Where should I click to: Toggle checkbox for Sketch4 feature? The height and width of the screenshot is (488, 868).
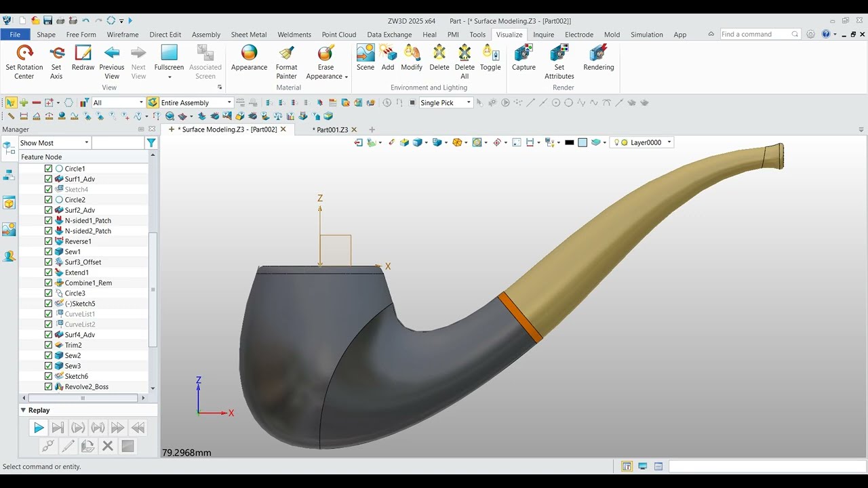[48, 189]
